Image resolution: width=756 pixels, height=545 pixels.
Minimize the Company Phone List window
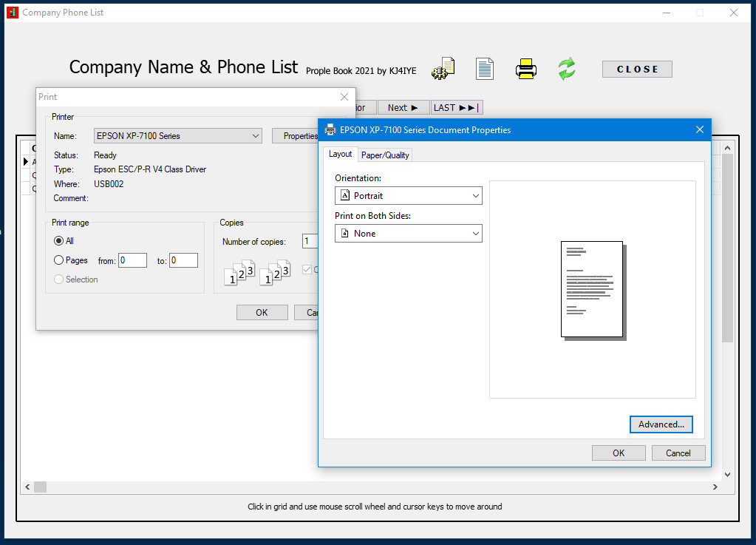point(667,13)
